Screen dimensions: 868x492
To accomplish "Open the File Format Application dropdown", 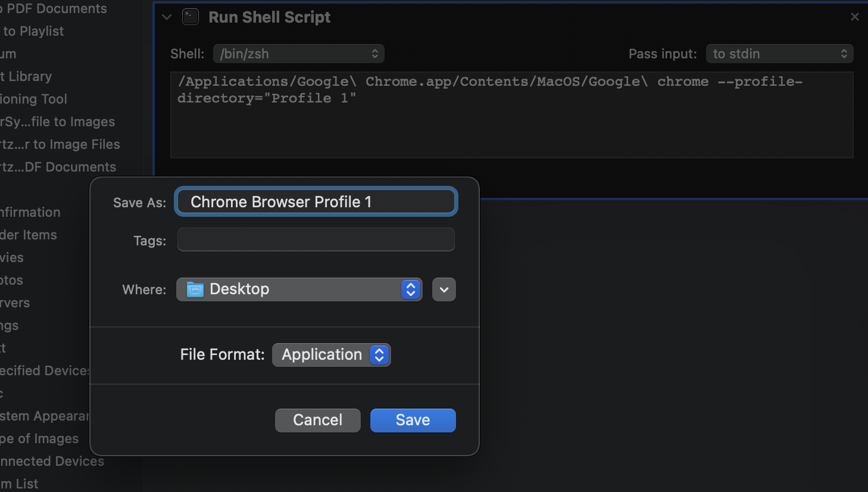I will (x=331, y=355).
